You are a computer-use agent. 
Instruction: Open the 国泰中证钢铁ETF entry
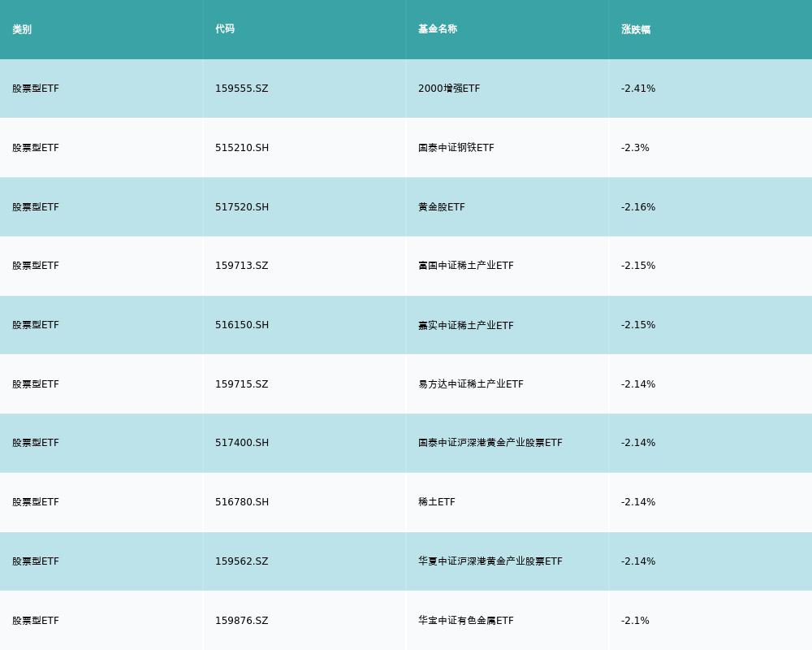point(456,148)
